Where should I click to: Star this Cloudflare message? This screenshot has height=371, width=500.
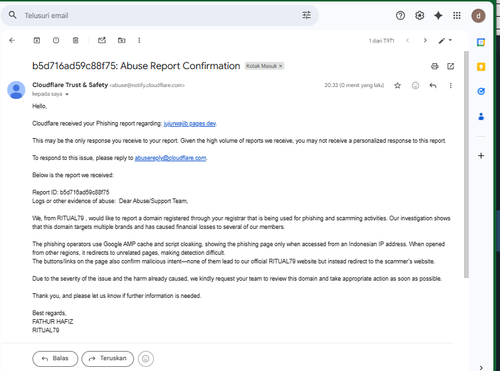click(397, 86)
